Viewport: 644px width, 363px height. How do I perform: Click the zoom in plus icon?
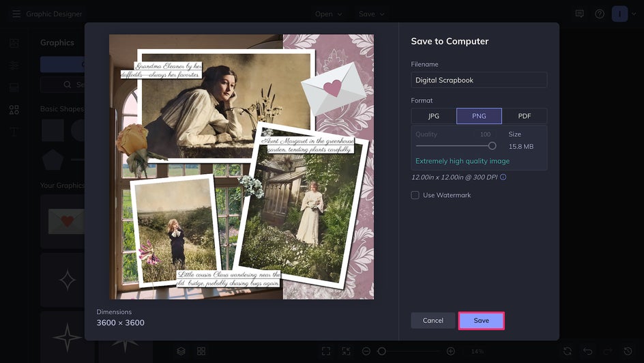click(x=450, y=351)
